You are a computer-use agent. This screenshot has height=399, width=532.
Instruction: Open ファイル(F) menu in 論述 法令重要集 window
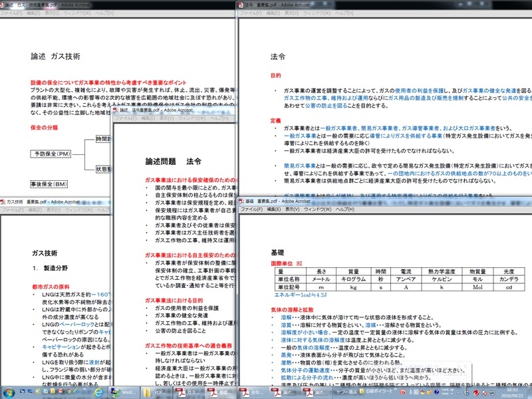click(126, 118)
